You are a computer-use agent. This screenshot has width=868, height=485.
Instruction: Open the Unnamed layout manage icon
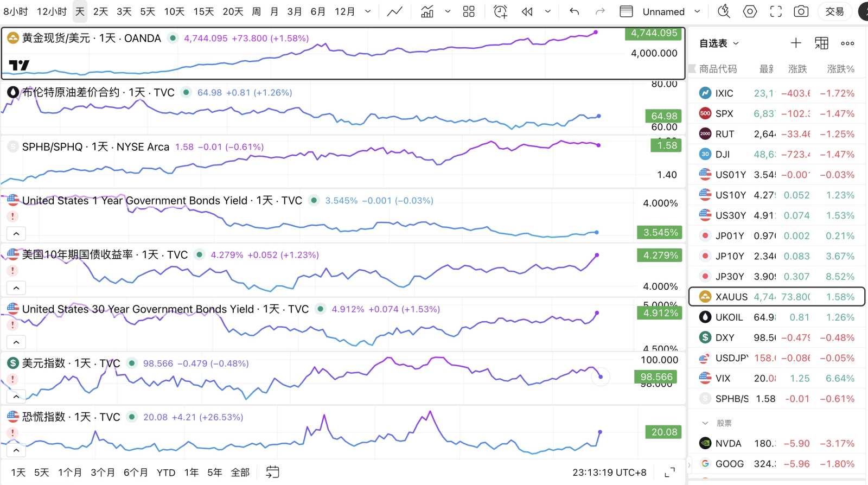626,11
